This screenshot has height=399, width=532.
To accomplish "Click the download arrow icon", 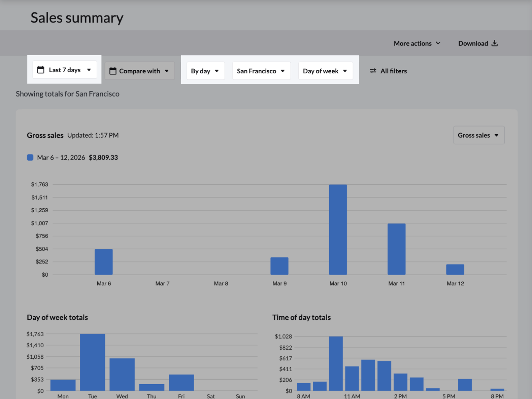I will [x=494, y=43].
